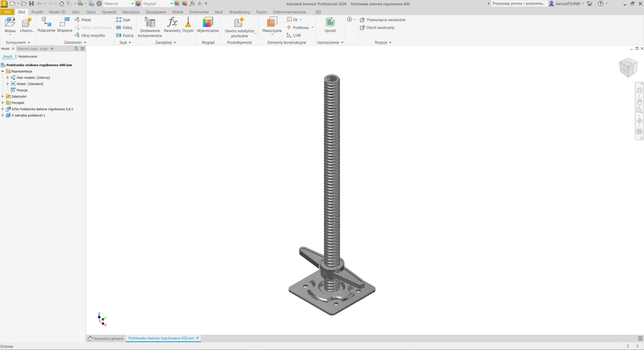The width and height of the screenshot is (644, 350).
Task: Open the Model 3D ribbon tab
Action: 57,12
